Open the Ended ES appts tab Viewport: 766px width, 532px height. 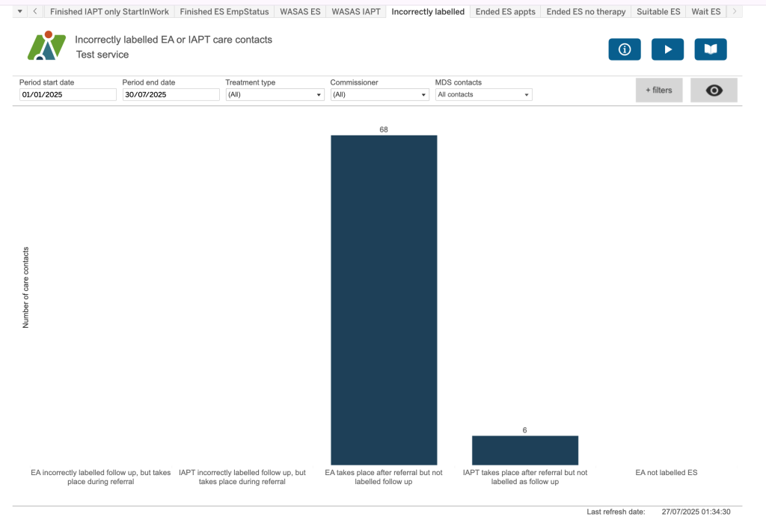pyautogui.click(x=505, y=12)
